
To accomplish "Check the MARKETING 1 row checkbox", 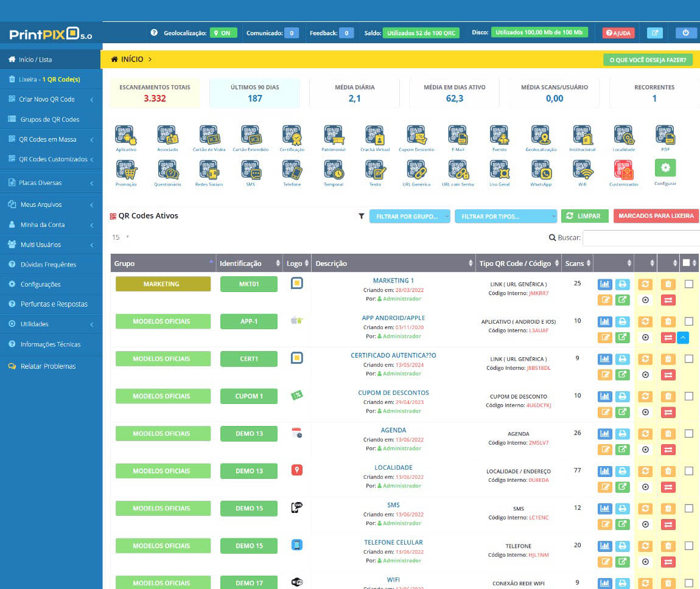I will point(688,284).
